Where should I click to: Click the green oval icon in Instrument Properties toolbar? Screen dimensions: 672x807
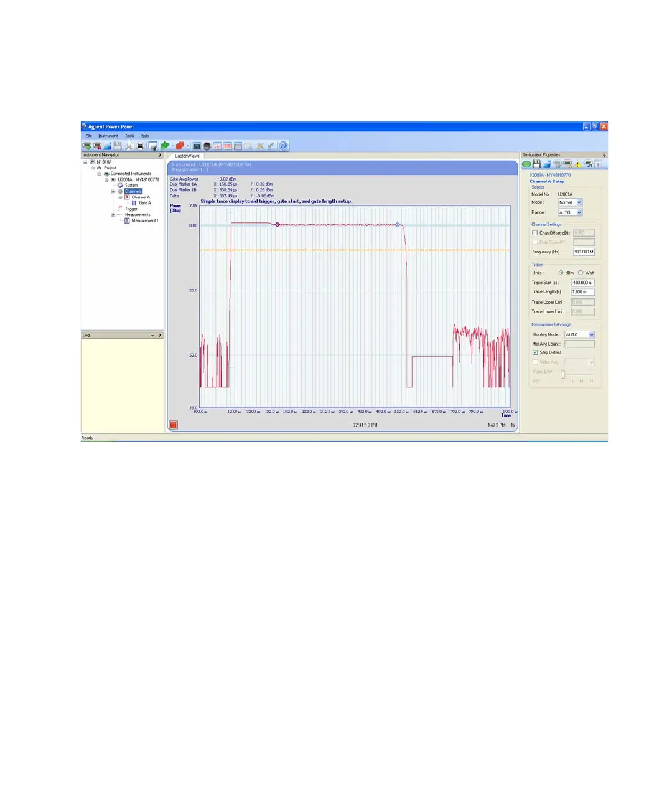tap(526, 164)
